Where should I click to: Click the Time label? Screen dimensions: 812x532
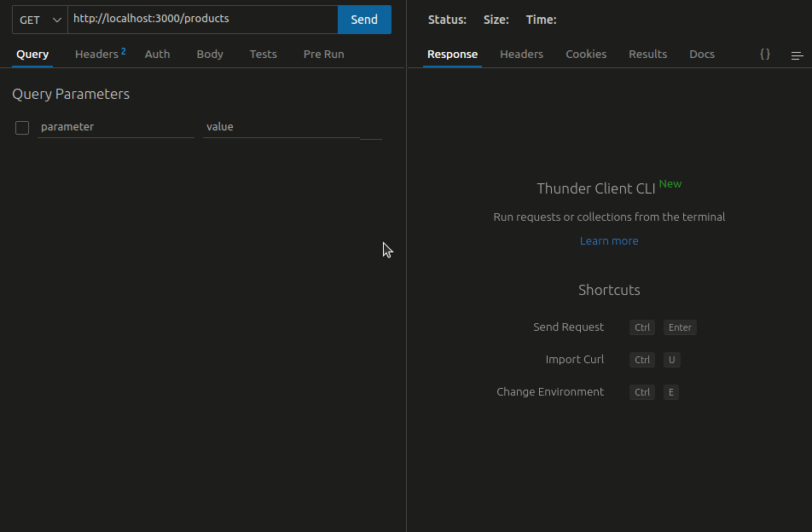[x=541, y=20]
